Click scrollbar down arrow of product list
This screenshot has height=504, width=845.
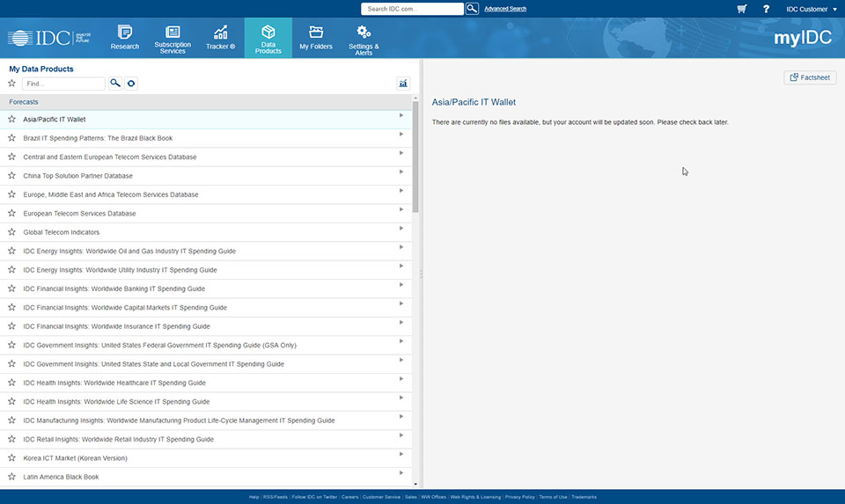click(x=415, y=484)
